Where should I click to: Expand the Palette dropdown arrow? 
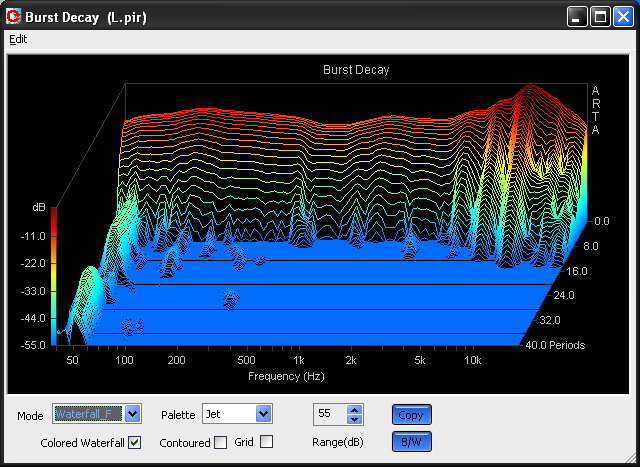click(263, 414)
